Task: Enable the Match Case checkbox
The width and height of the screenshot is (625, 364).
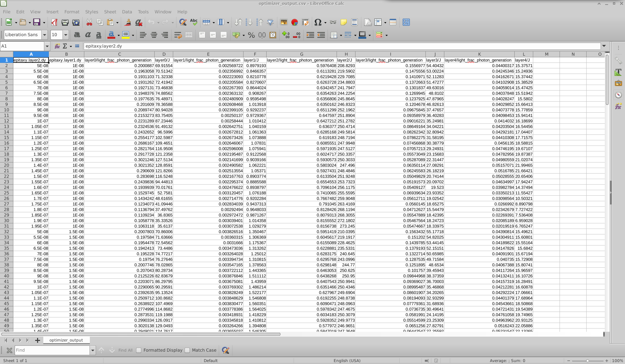Action: [x=187, y=350]
